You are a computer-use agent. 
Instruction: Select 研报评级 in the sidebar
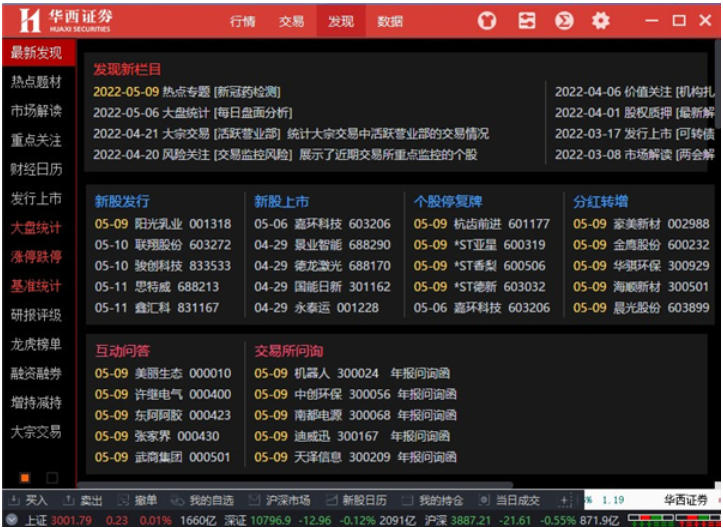tap(36, 315)
